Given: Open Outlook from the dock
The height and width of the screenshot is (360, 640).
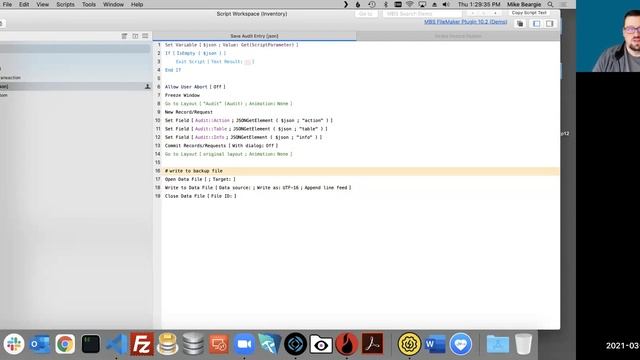Looking at the screenshot, I should coord(40,344).
